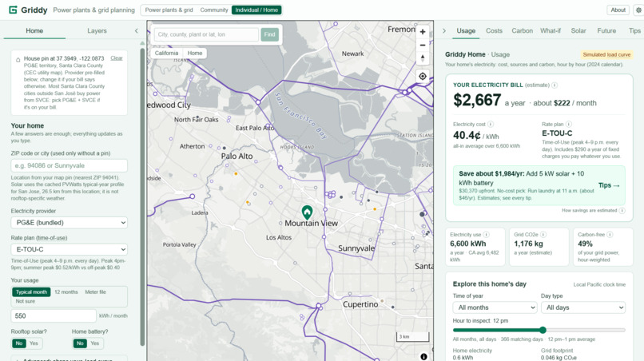Set Rooftop solar to Yes

click(x=34, y=343)
